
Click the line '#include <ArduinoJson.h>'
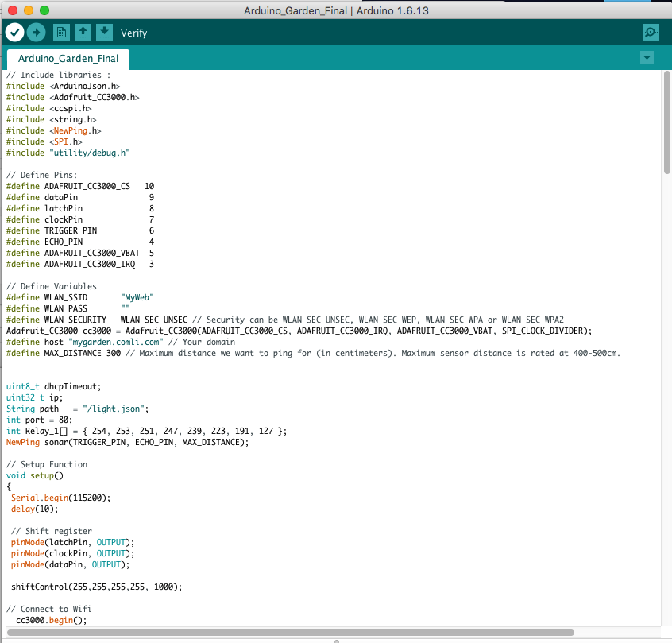click(63, 86)
